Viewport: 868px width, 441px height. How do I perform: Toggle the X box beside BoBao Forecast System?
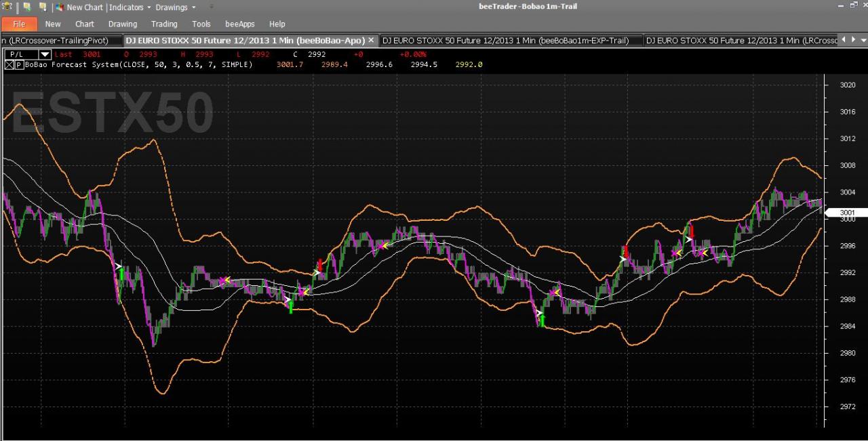9,65
